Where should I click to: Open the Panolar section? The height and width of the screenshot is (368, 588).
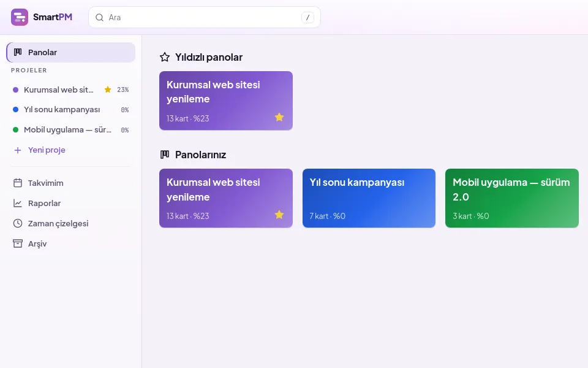point(71,52)
